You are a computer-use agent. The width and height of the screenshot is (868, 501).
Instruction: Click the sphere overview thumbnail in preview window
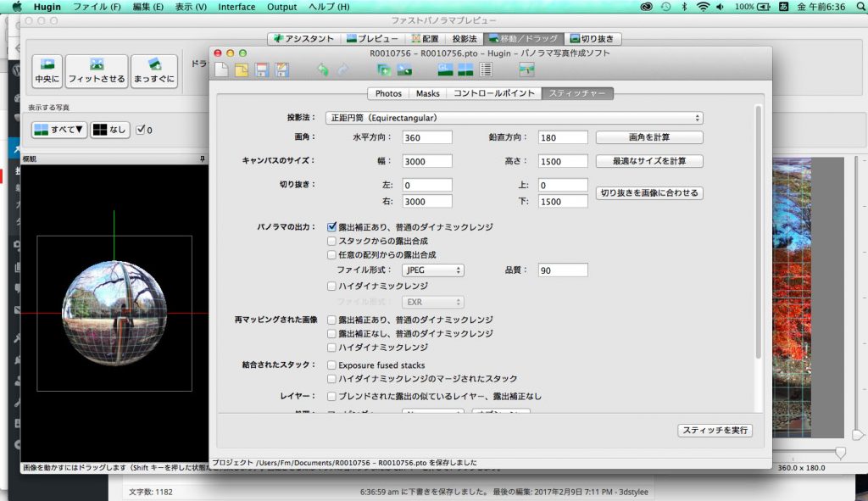tap(114, 314)
